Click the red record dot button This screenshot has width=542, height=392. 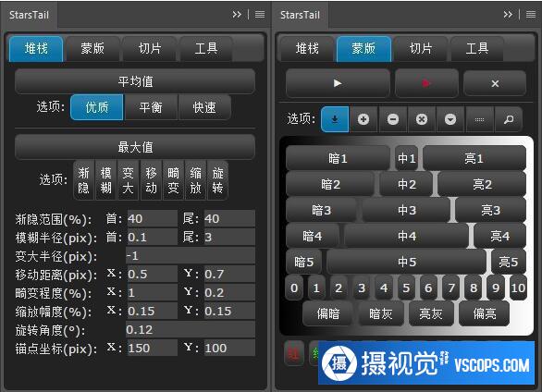tap(426, 83)
